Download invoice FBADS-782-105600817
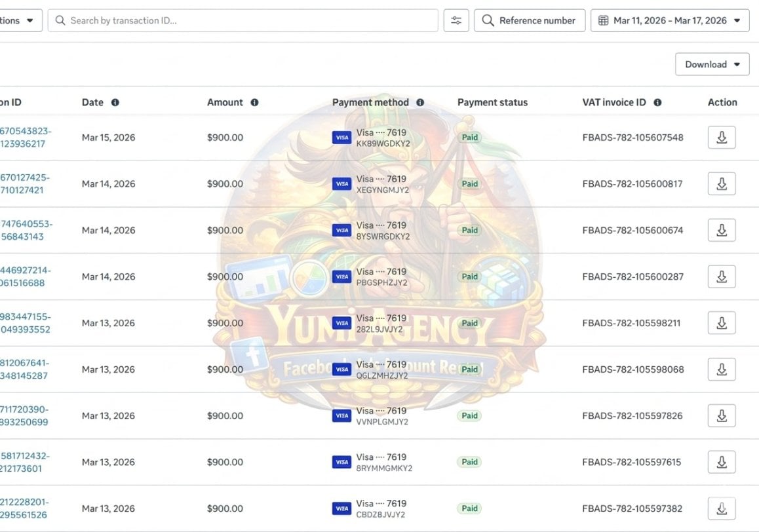The width and height of the screenshot is (759, 532). 721,184
